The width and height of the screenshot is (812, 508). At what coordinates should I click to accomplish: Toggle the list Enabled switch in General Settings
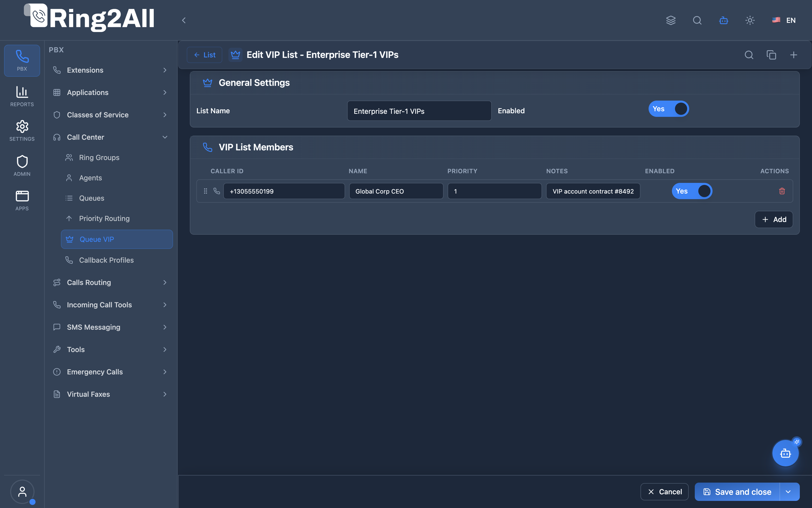click(x=668, y=109)
